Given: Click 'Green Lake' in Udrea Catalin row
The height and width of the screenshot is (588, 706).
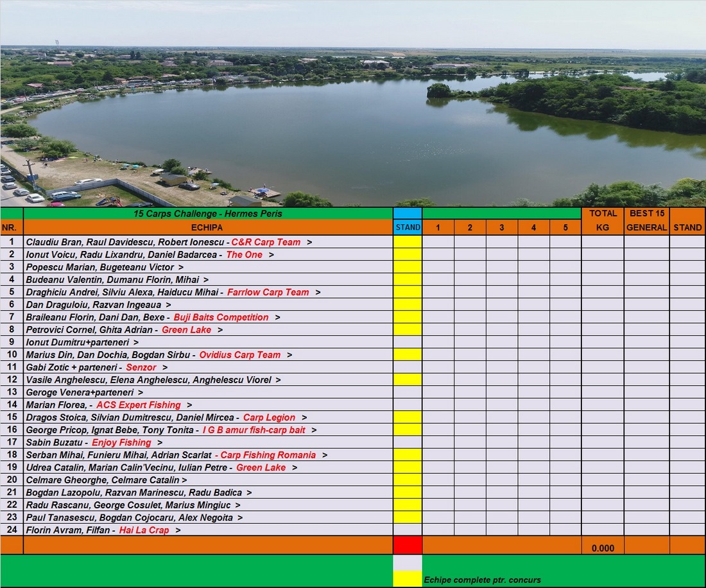Looking at the screenshot, I should click(261, 468).
